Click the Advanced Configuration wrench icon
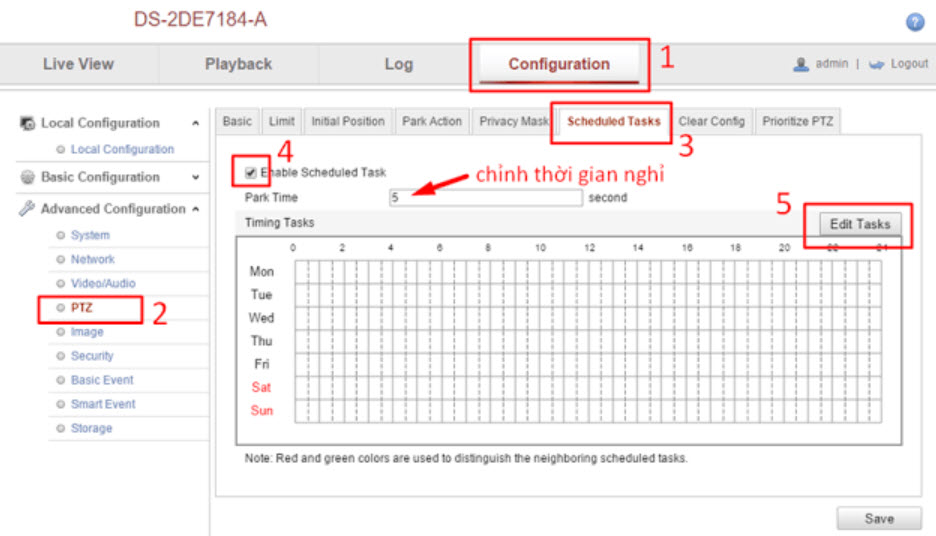Screen dimensions: 936x536 (28, 209)
